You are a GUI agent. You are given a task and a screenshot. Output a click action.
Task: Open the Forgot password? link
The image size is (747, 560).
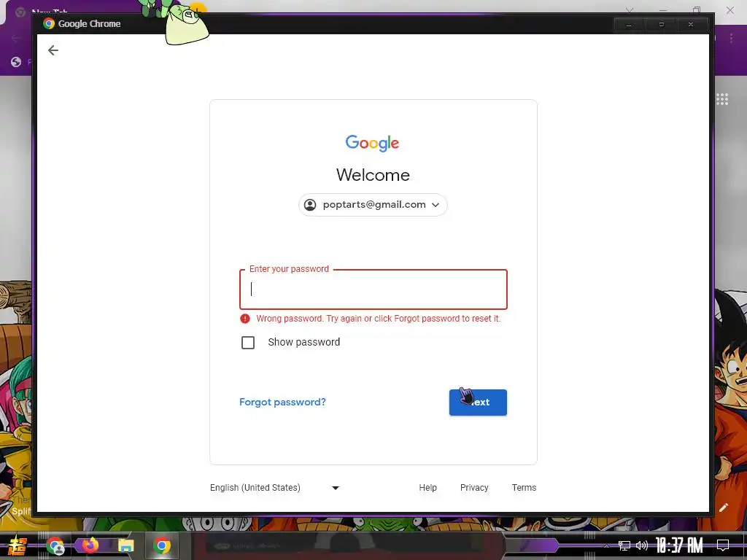pyautogui.click(x=282, y=402)
